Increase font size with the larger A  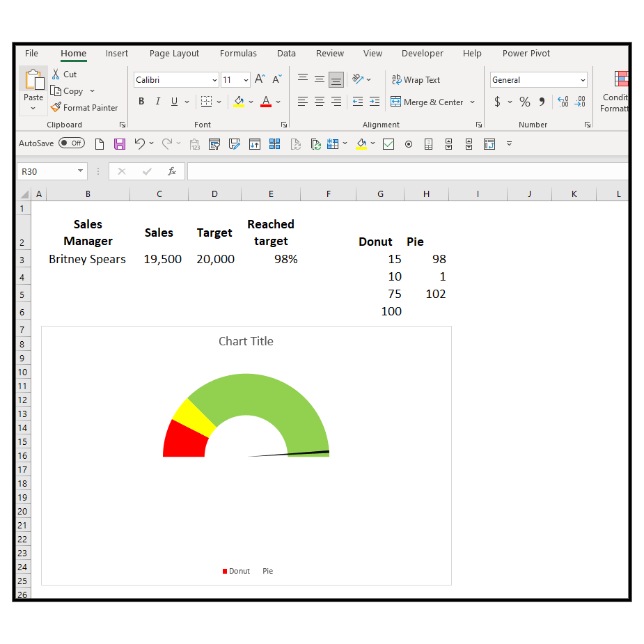(260, 79)
